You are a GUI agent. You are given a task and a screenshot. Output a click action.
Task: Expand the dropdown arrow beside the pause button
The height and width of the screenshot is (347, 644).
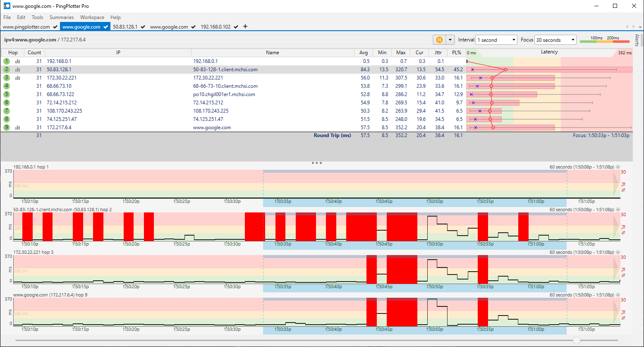point(450,40)
